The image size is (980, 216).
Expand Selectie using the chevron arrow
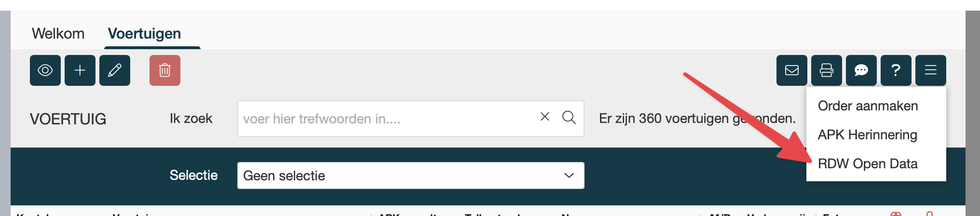tap(569, 175)
